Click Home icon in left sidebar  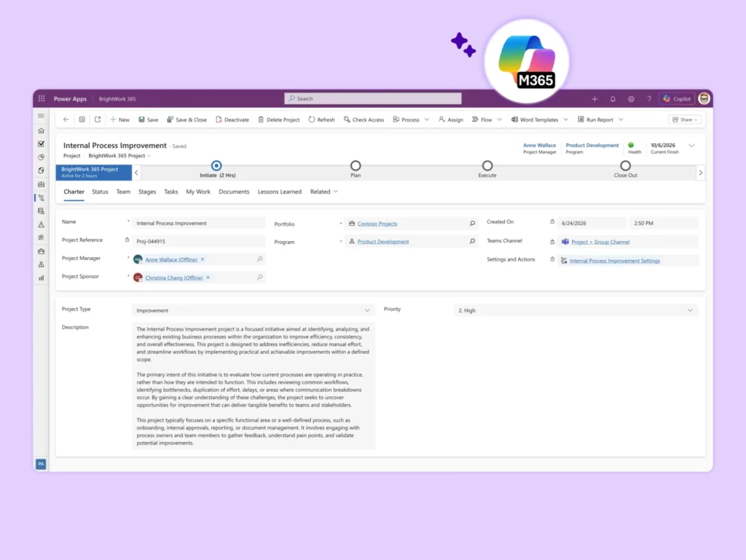coord(42,131)
